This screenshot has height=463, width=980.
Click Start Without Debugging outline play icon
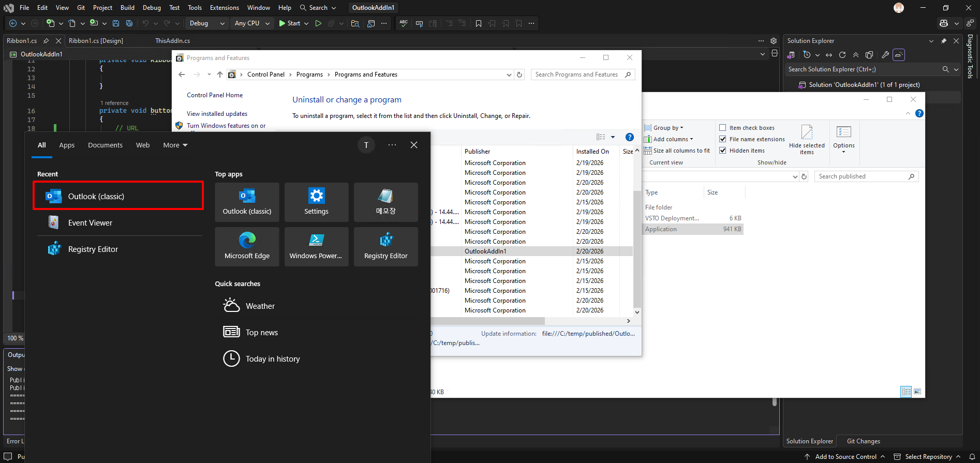pos(318,23)
